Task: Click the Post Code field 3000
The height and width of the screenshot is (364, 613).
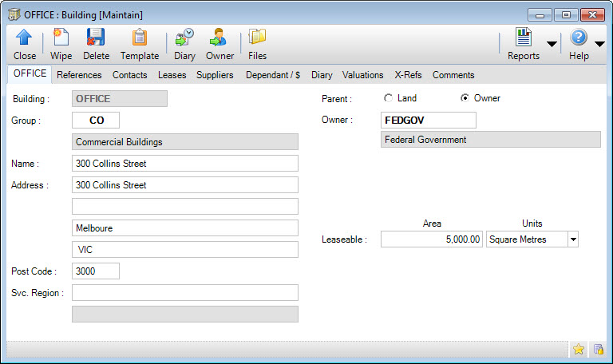Action: coord(96,271)
